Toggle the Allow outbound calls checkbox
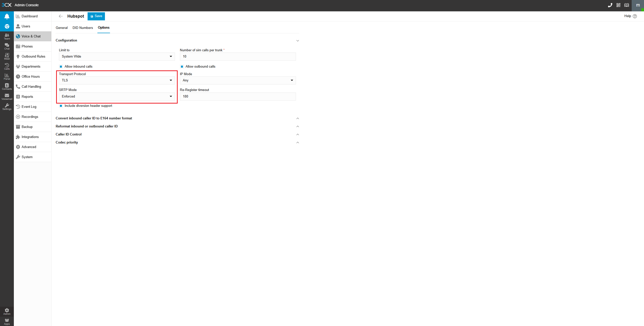 point(182,67)
